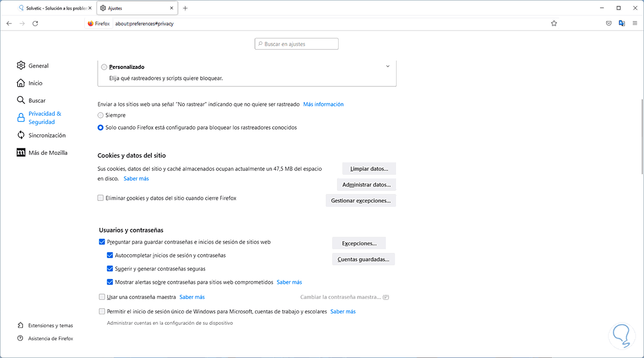
Task: Open Cuentas guardadas dialog
Action: point(363,260)
